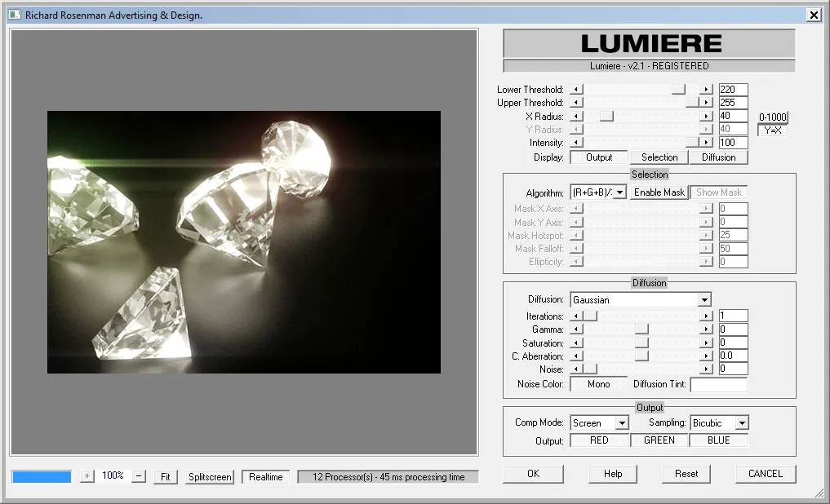Enable Realtime preview mode
Image resolution: width=830 pixels, height=504 pixels.
[x=265, y=476]
